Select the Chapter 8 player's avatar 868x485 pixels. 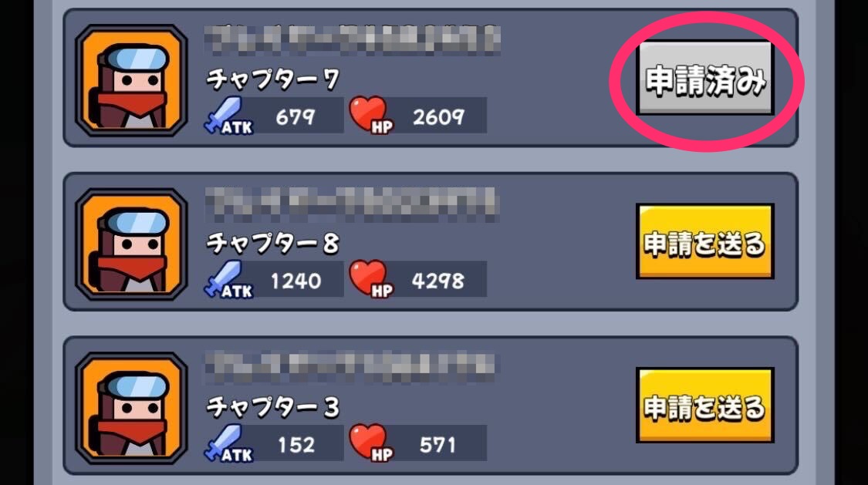[131, 244]
